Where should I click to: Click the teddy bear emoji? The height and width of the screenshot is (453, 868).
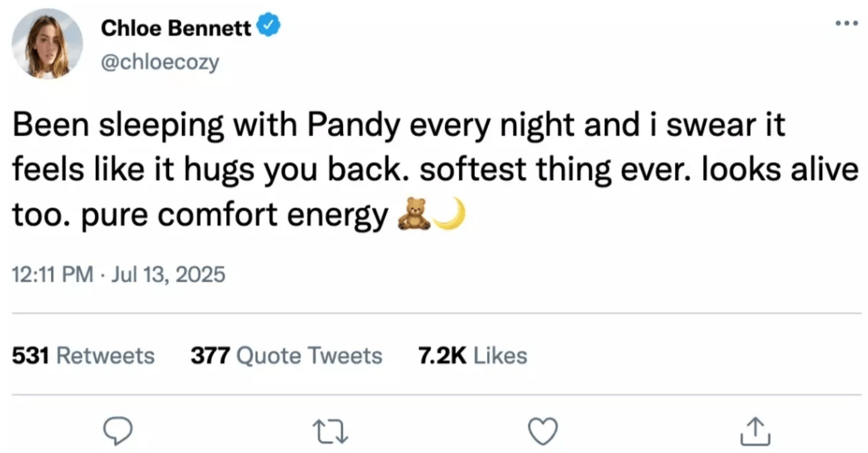pyautogui.click(x=413, y=214)
